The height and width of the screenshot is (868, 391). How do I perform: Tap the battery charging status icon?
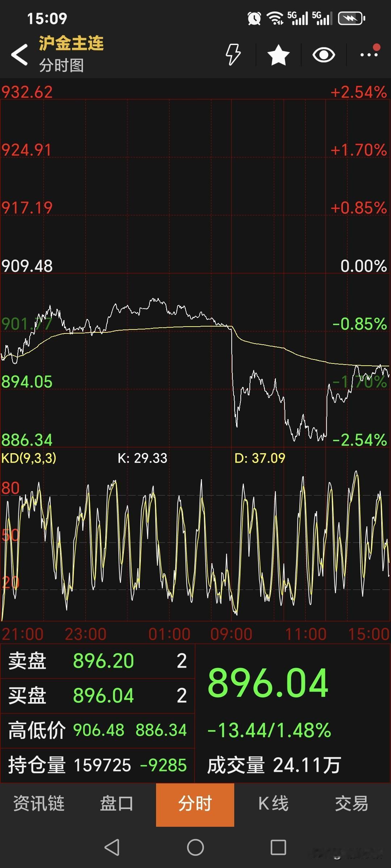pos(352,18)
